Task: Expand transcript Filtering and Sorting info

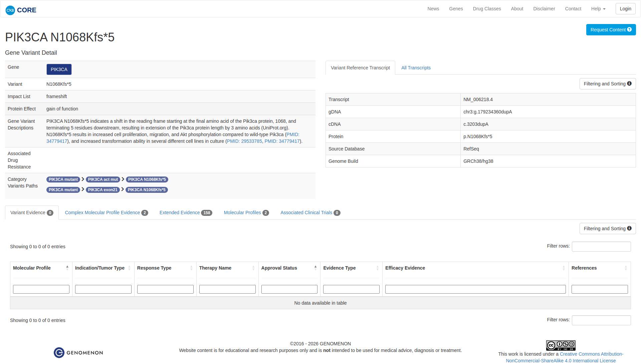Action: coord(607,84)
